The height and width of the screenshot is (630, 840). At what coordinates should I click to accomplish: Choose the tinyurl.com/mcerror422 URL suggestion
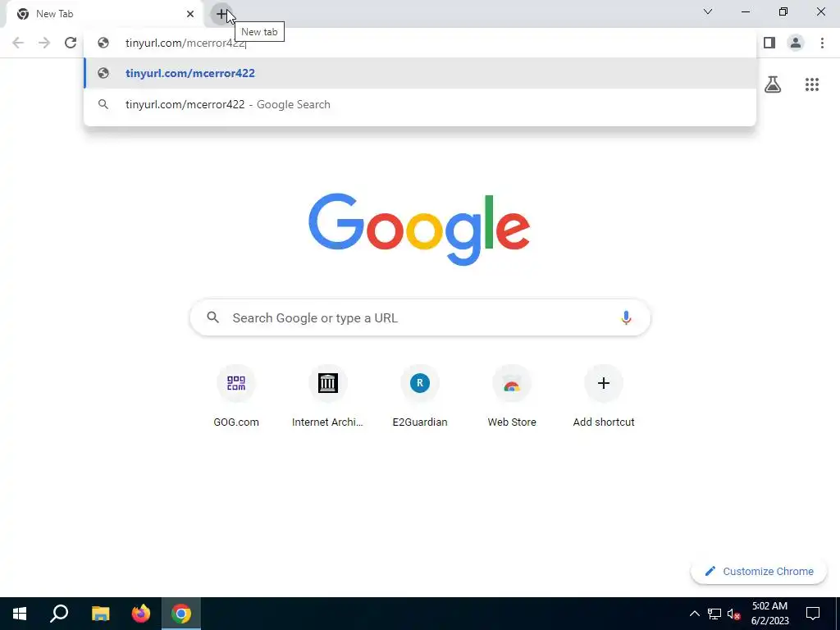tap(419, 73)
